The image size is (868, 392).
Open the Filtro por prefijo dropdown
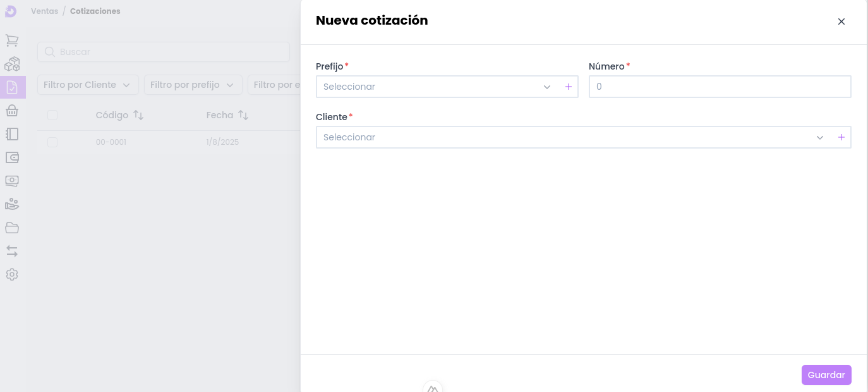193,85
